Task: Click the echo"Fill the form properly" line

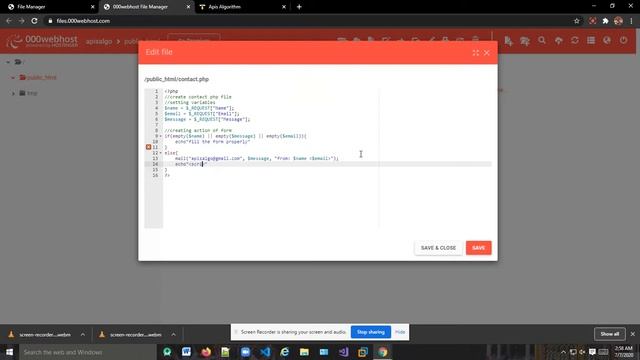Action: point(212,142)
